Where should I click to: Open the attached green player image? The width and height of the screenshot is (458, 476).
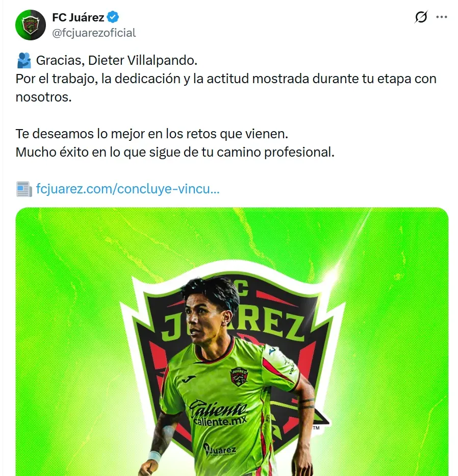point(232,341)
